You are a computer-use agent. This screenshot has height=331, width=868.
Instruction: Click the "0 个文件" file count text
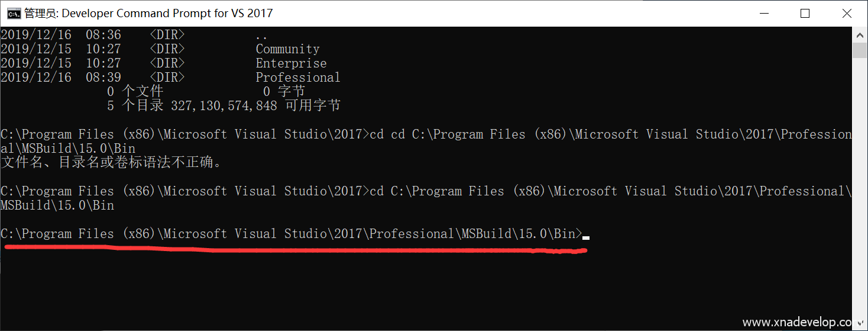click(x=135, y=92)
